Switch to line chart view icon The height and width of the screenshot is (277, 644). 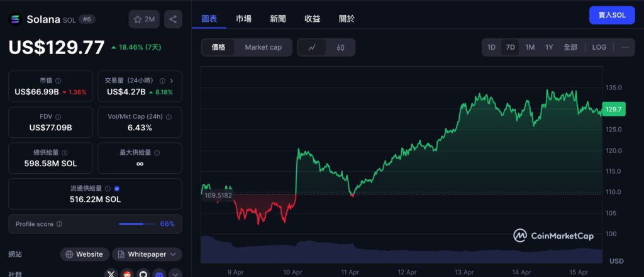[312, 47]
